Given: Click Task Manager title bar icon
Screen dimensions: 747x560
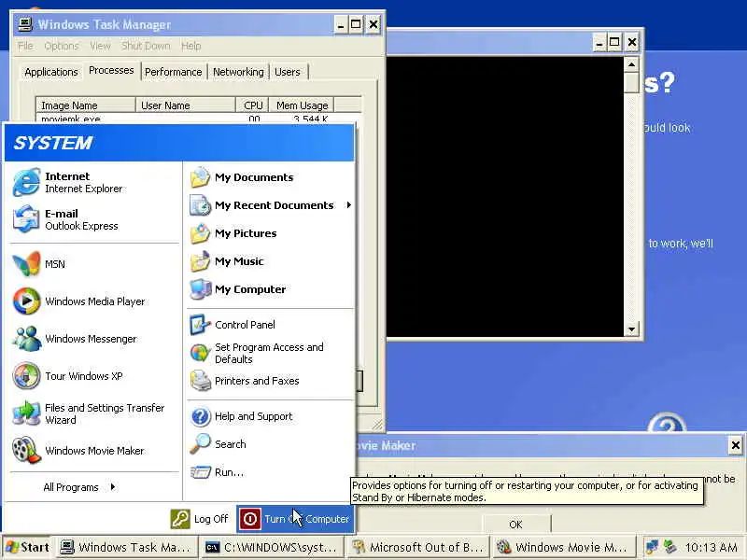Looking at the screenshot, I should tap(25, 24).
